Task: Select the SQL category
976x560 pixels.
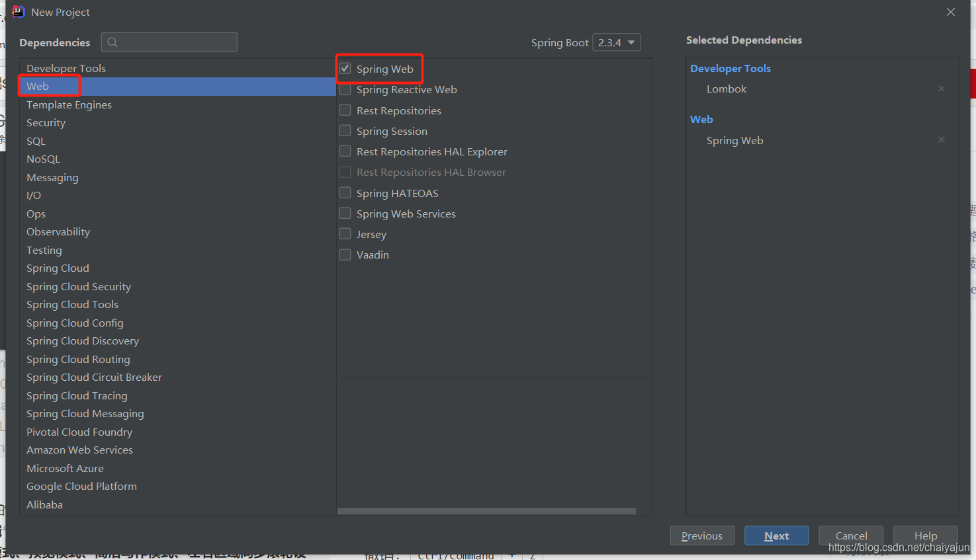Action: [x=178, y=141]
